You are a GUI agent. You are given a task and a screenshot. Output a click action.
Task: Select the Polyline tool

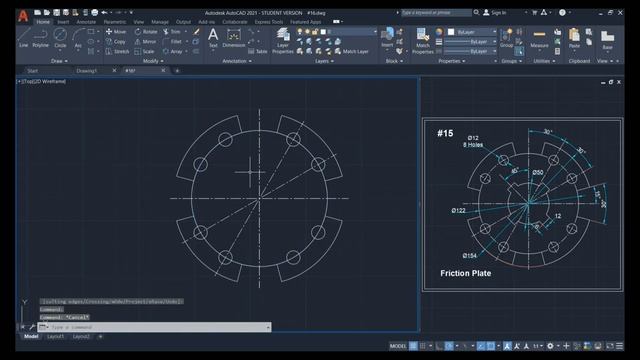click(x=40, y=38)
